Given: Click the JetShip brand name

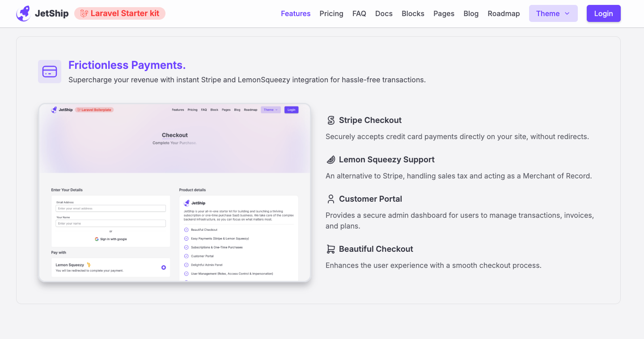Looking at the screenshot, I should pyautogui.click(x=52, y=13).
